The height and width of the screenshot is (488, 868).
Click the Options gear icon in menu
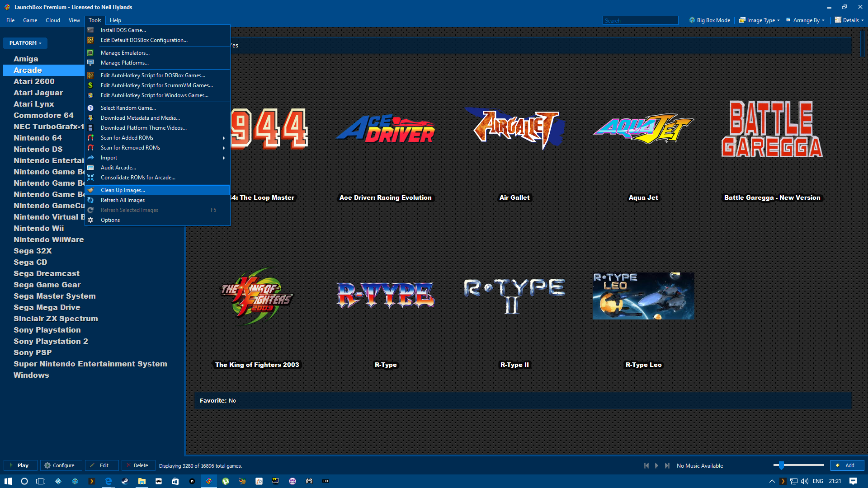point(90,220)
